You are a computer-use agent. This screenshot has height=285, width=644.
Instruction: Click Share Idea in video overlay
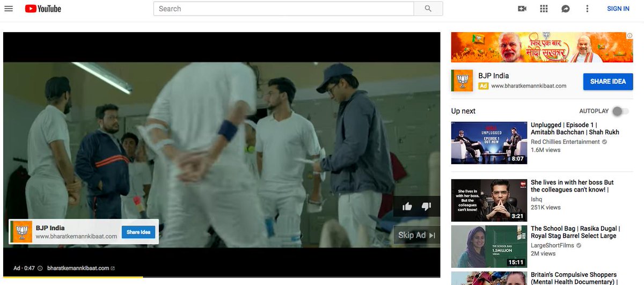[138, 232]
